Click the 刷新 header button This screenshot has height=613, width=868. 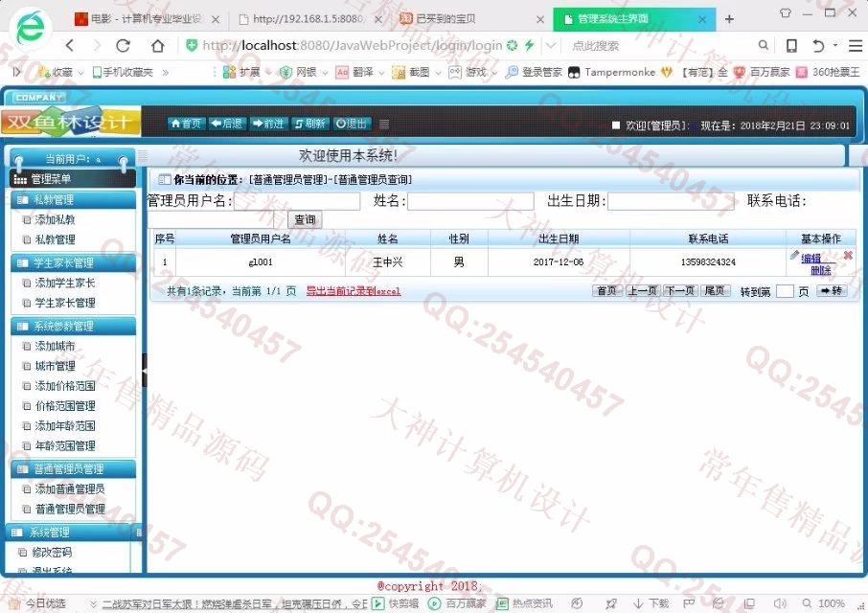tap(309, 124)
